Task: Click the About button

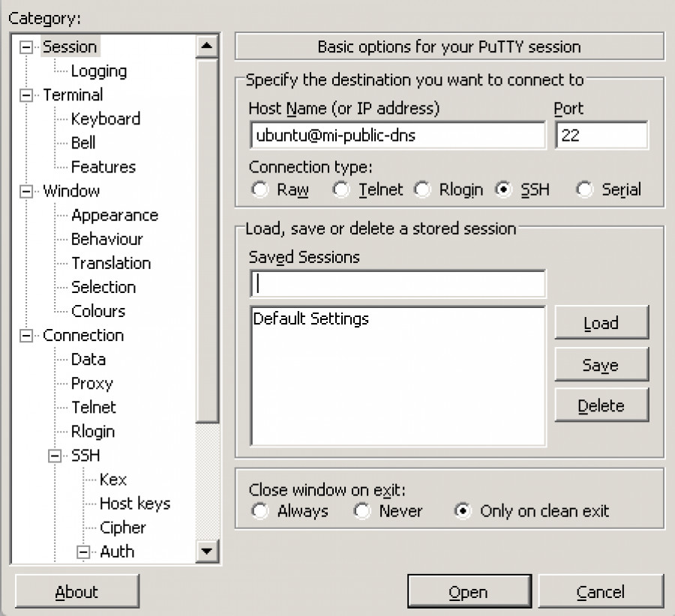Action: coord(77,592)
